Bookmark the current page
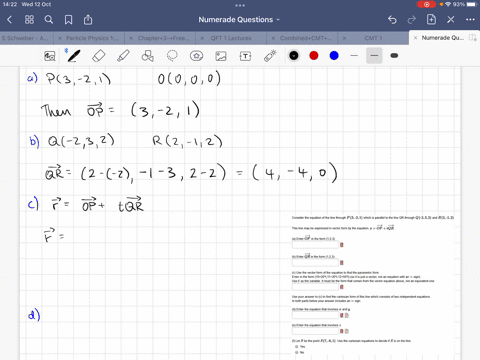The height and width of the screenshot is (360, 480). [68, 20]
